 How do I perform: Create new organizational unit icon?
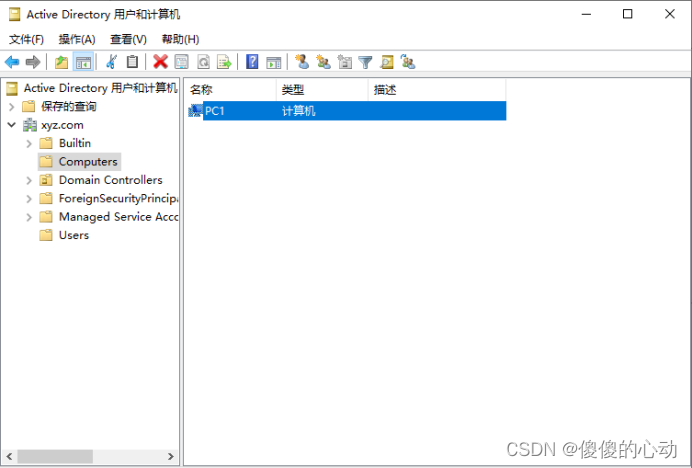coord(345,62)
